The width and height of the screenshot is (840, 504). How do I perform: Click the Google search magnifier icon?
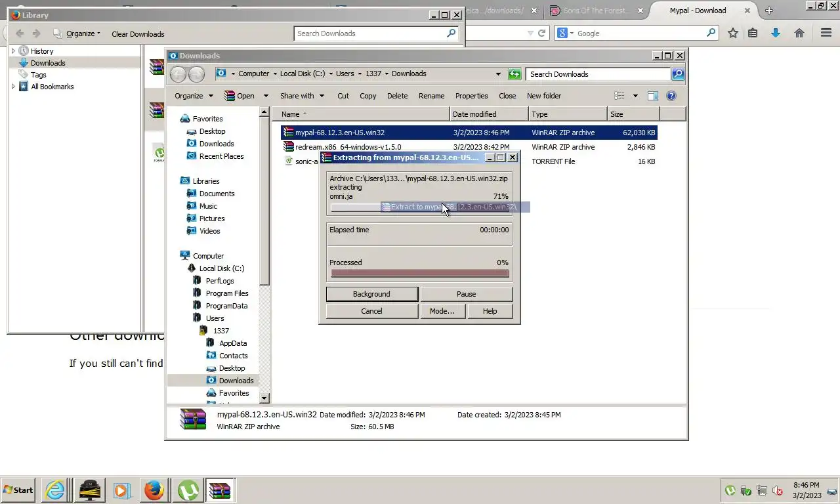click(x=711, y=33)
